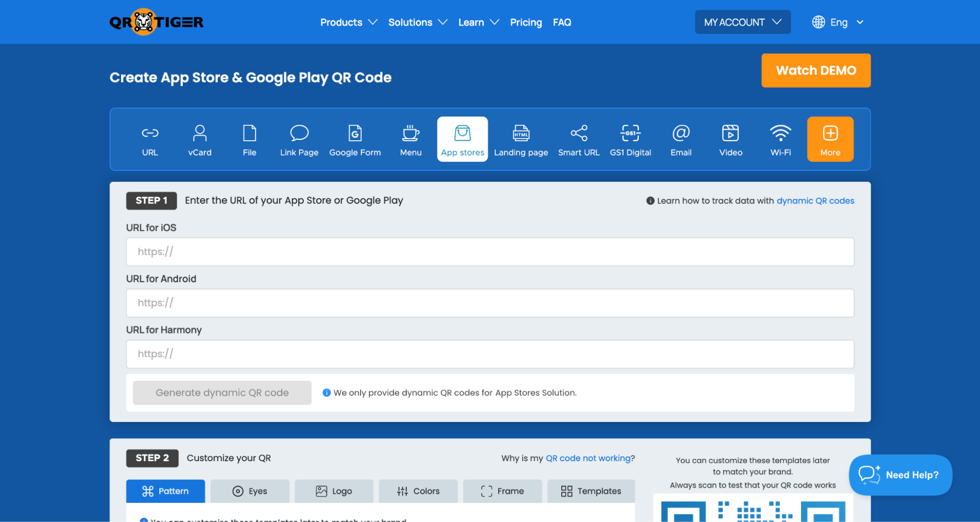The image size is (980, 522).
Task: Choose the File QR code type
Action: (x=250, y=140)
